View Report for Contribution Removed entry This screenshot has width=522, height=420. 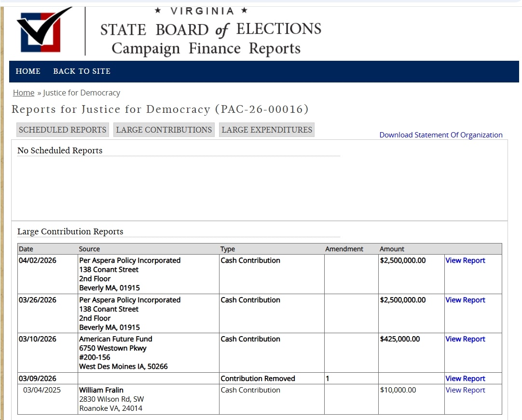point(465,379)
